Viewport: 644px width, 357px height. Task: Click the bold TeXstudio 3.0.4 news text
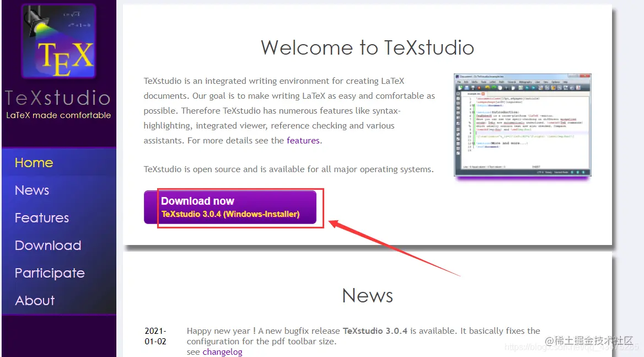pos(375,331)
